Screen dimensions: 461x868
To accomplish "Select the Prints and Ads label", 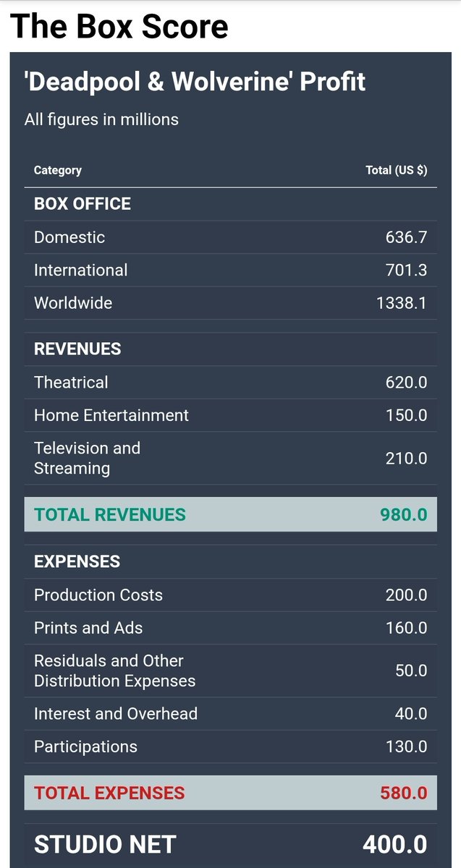I will coord(88,628).
